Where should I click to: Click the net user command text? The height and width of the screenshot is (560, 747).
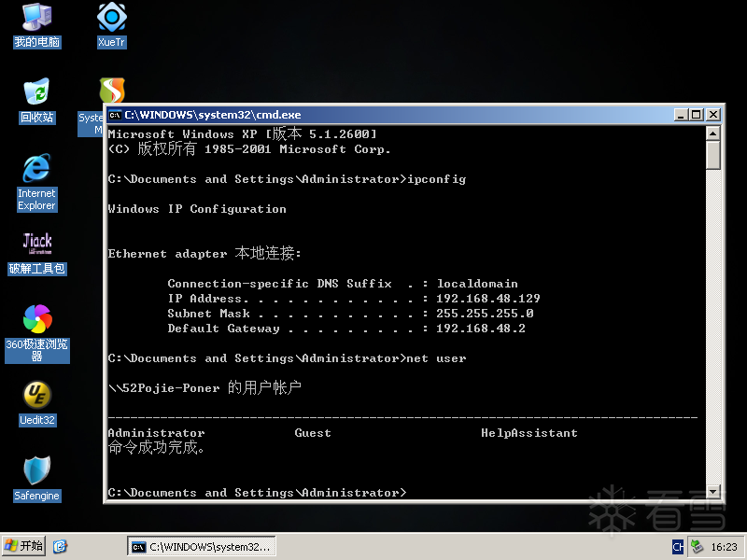coord(436,358)
